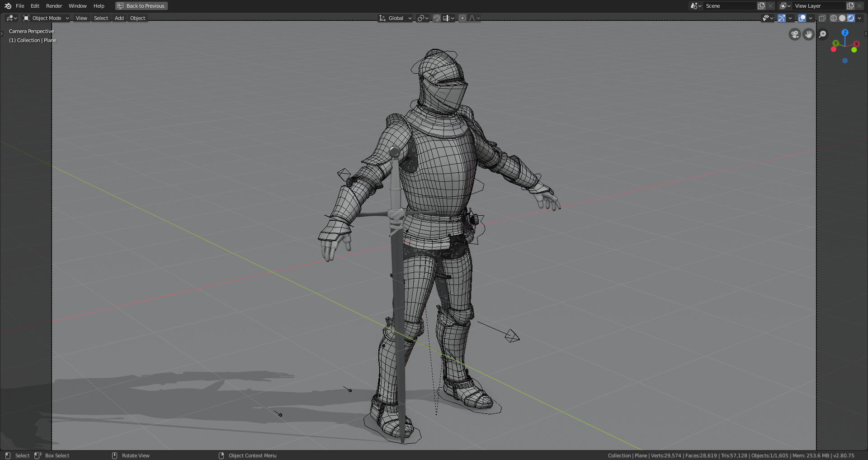Image resolution: width=868 pixels, height=460 pixels.
Task: Click the move/pan hand icon in viewport
Action: click(x=808, y=34)
